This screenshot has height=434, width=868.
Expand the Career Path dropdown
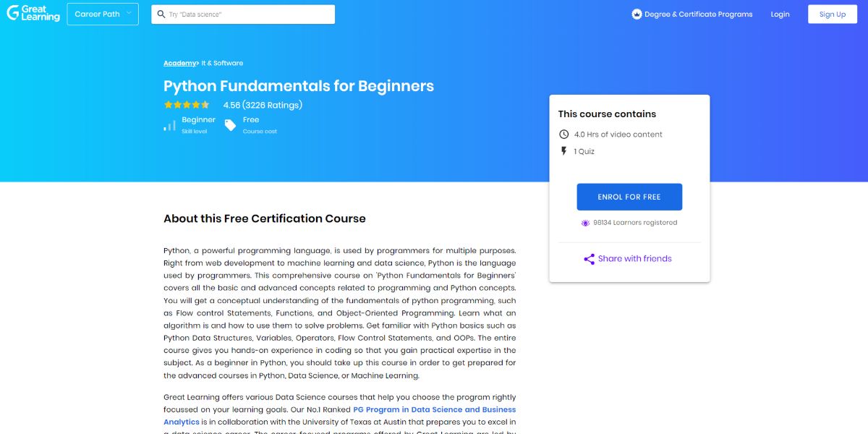(103, 14)
